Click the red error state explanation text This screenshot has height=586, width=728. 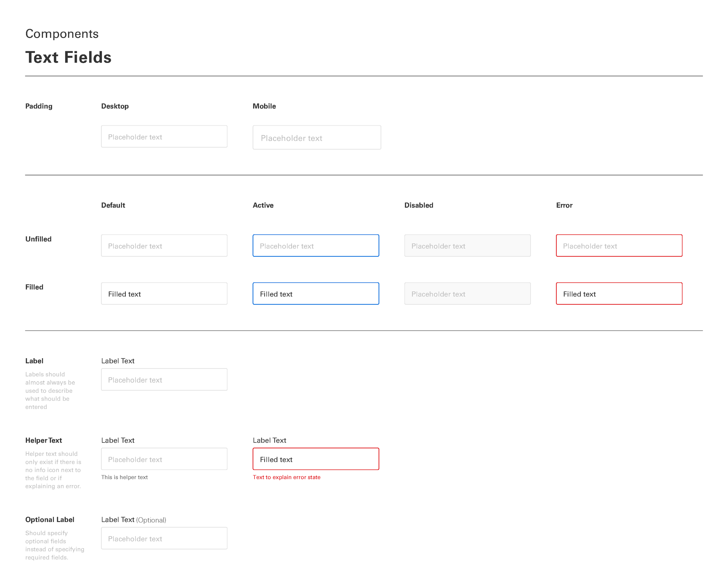pos(287,477)
